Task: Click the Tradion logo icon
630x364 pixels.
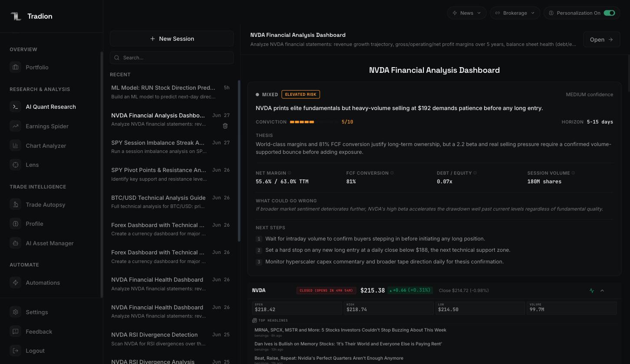Action: 16,16
